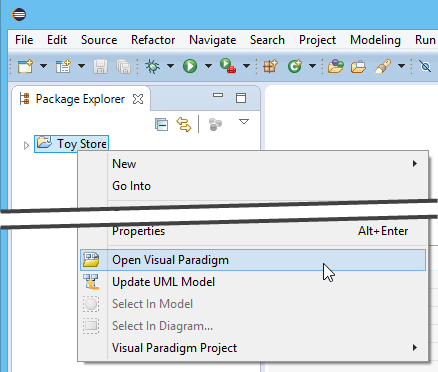Open the external tools dropdown arrow
The width and height of the screenshot is (438, 372).
246,66
